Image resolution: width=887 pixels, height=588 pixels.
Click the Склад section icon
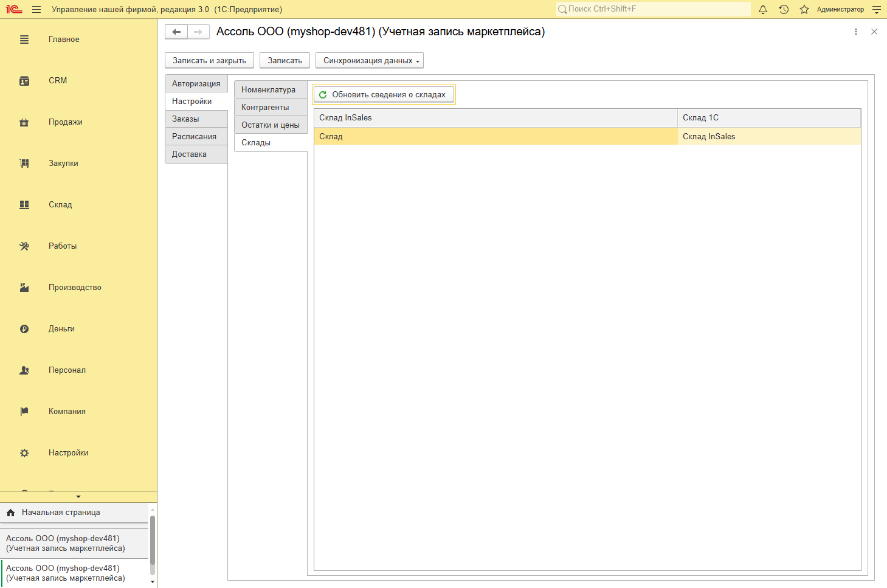(24, 205)
